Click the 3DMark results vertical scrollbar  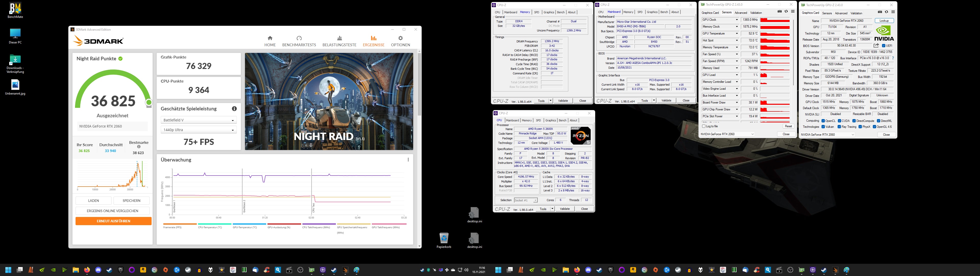pyautogui.click(x=420, y=84)
